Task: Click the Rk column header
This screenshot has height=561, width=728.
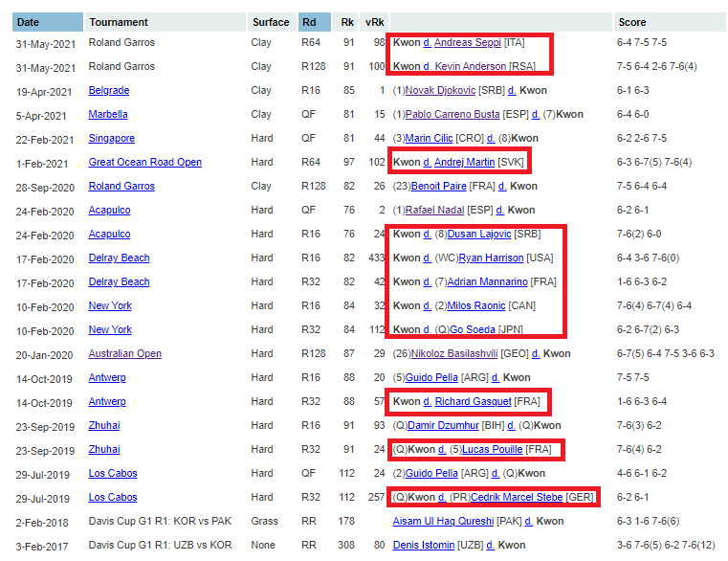Action: point(346,22)
